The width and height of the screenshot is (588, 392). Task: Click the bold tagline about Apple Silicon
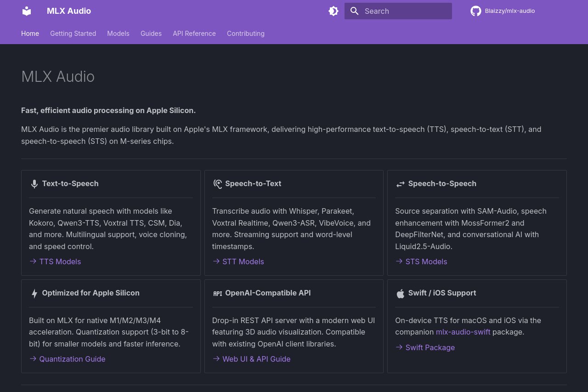click(x=108, y=110)
